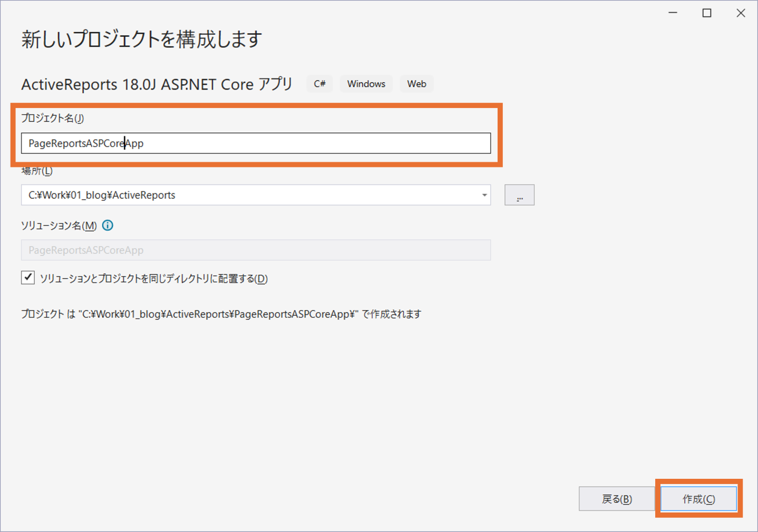Maximize the dialog window
758x532 pixels.
pyautogui.click(x=707, y=13)
